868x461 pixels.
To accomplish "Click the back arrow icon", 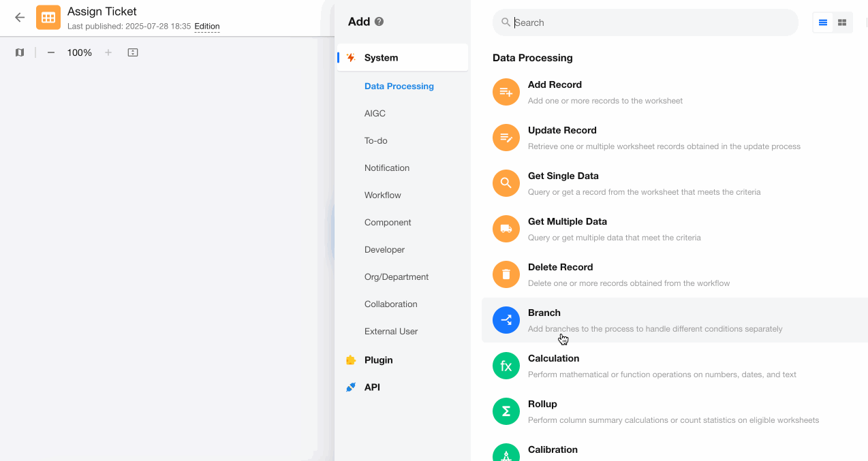I will [x=20, y=18].
